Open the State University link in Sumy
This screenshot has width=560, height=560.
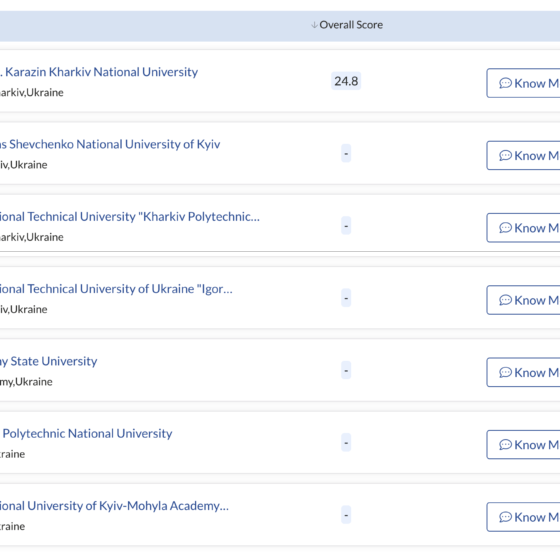pos(49,361)
